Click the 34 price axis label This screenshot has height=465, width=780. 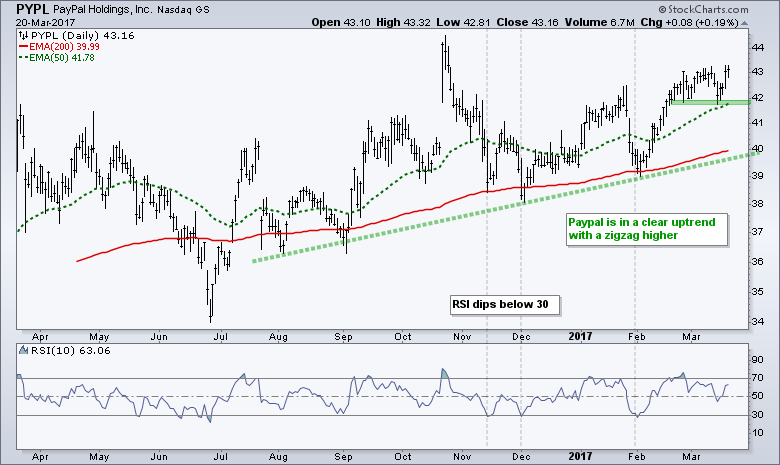pos(757,321)
